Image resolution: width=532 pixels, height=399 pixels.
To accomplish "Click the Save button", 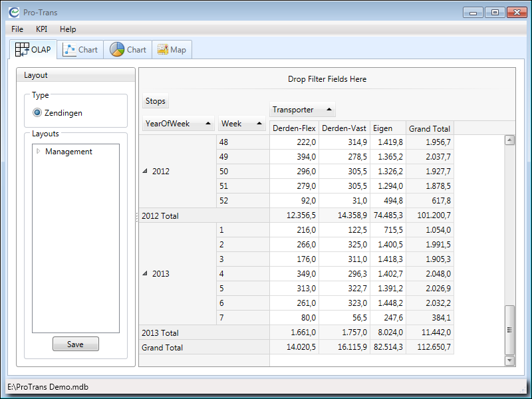I will [x=75, y=344].
